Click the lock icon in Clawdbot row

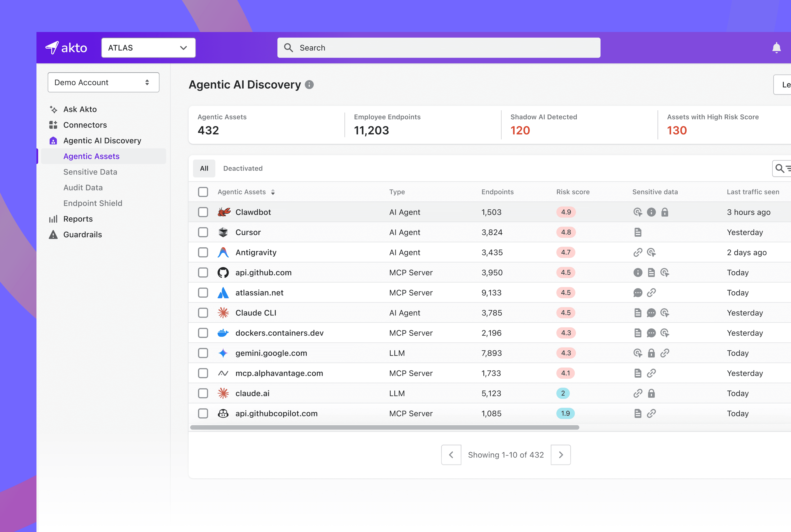coord(664,212)
